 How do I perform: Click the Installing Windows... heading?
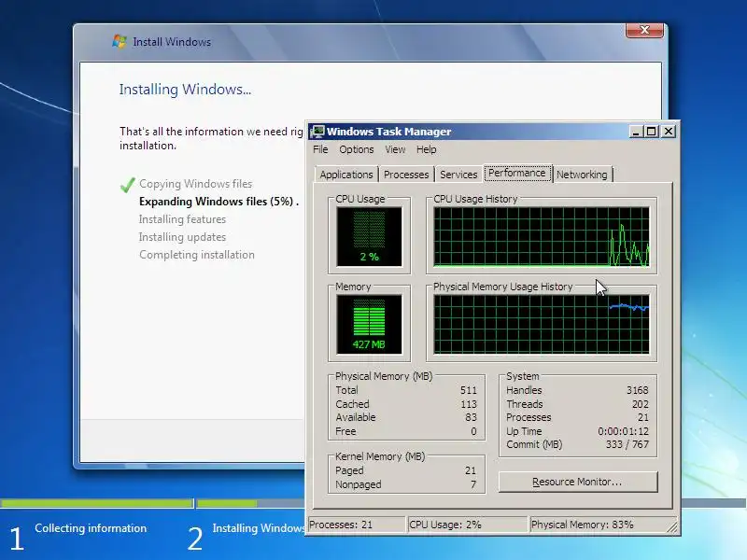pos(185,90)
